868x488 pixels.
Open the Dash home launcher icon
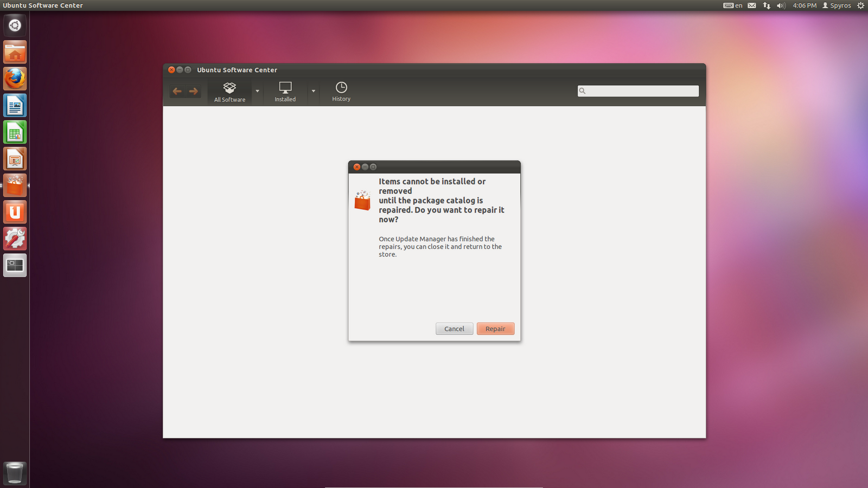pyautogui.click(x=15, y=25)
